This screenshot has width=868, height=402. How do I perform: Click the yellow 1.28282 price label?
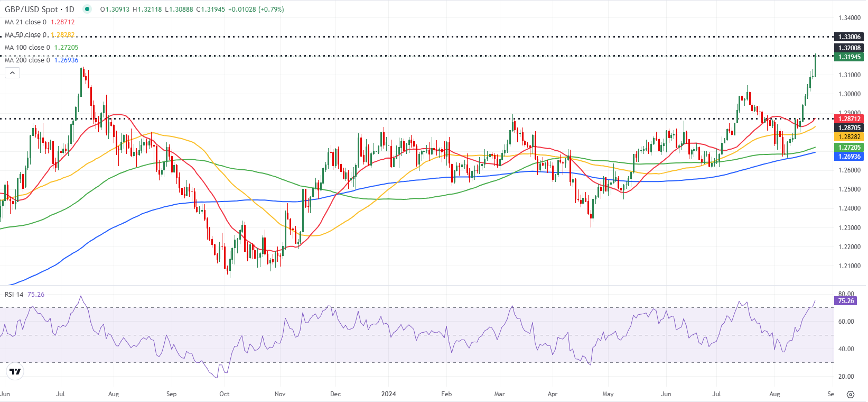tap(850, 137)
